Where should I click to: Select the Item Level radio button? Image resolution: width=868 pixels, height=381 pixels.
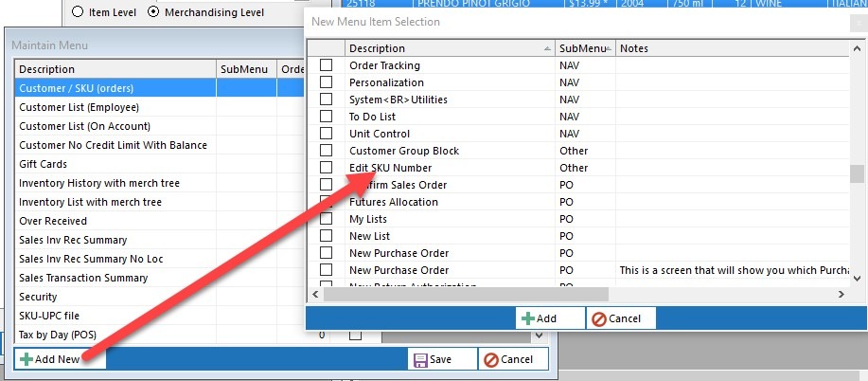tap(78, 12)
